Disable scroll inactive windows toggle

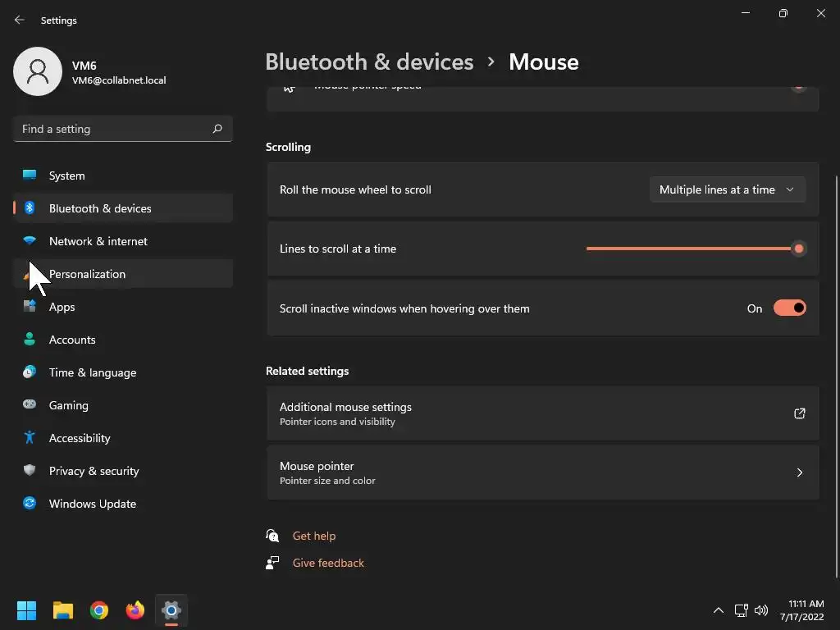click(x=789, y=308)
